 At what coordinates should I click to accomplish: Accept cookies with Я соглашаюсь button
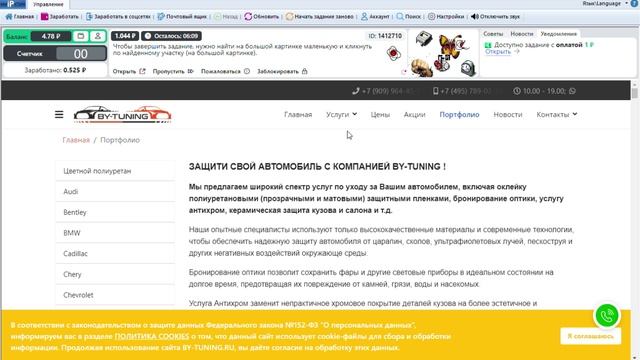point(591,336)
